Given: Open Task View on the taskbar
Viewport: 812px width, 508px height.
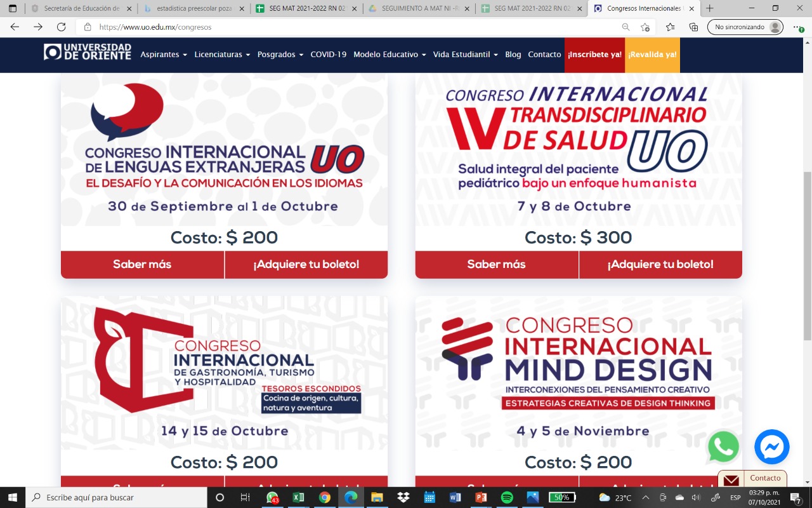Looking at the screenshot, I should (246, 497).
